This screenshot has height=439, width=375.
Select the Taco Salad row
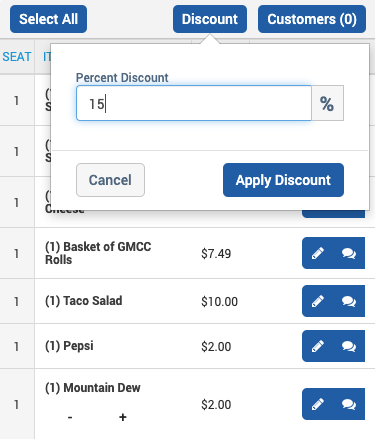pos(187,301)
